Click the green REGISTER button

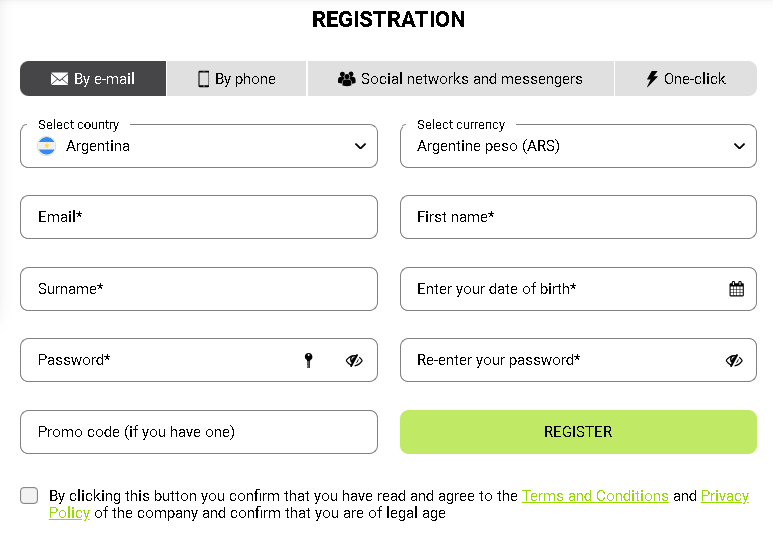coord(578,432)
